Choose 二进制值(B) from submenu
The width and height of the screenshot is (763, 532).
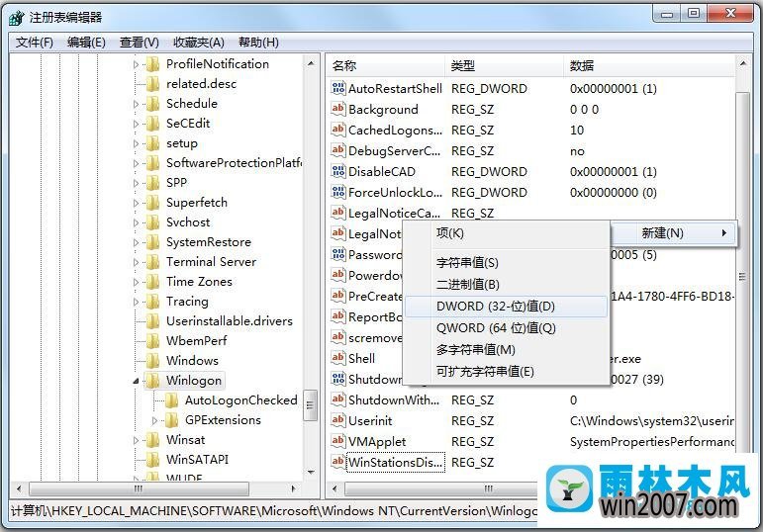coord(506,285)
